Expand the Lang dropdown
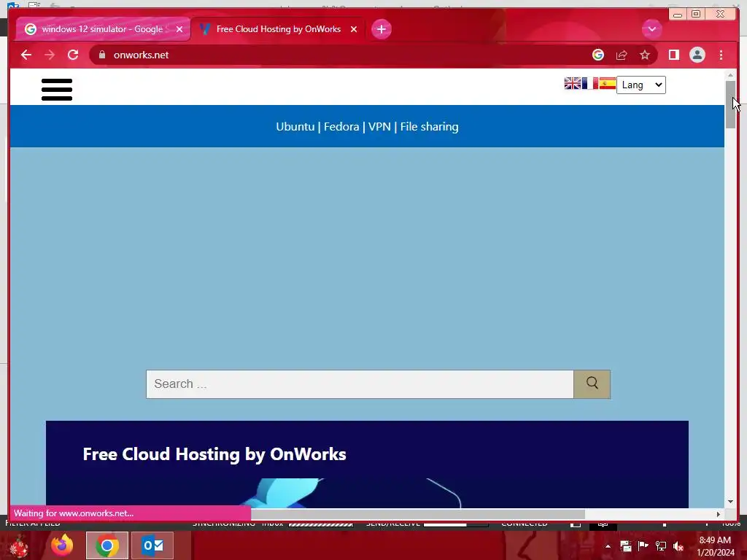The width and height of the screenshot is (747, 560). pyautogui.click(x=640, y=85)
